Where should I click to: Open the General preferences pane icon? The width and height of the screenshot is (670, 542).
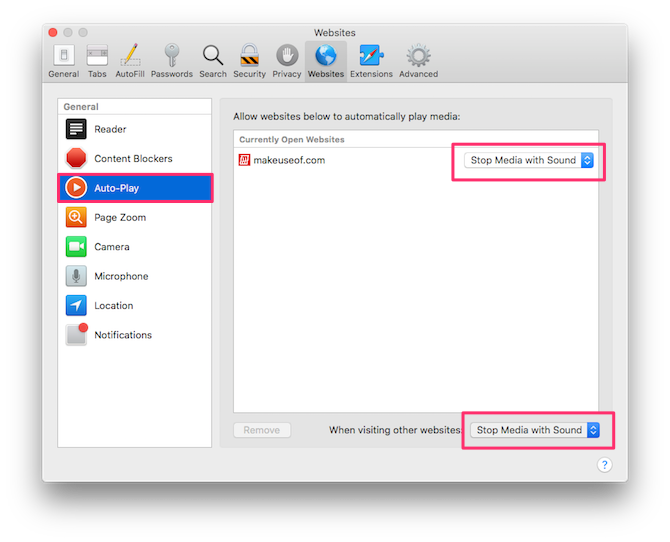coord(64,56)
